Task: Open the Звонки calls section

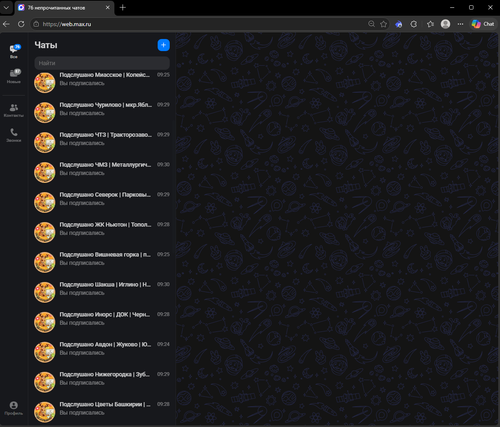Action: pyautogui.click(x=14, y=135)
